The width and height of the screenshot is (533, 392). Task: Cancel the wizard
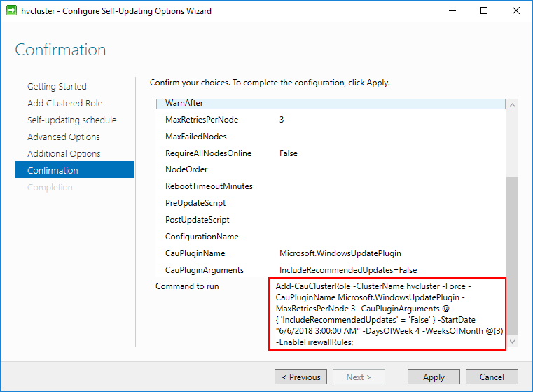pyautogui.click(x=492, y=377)
